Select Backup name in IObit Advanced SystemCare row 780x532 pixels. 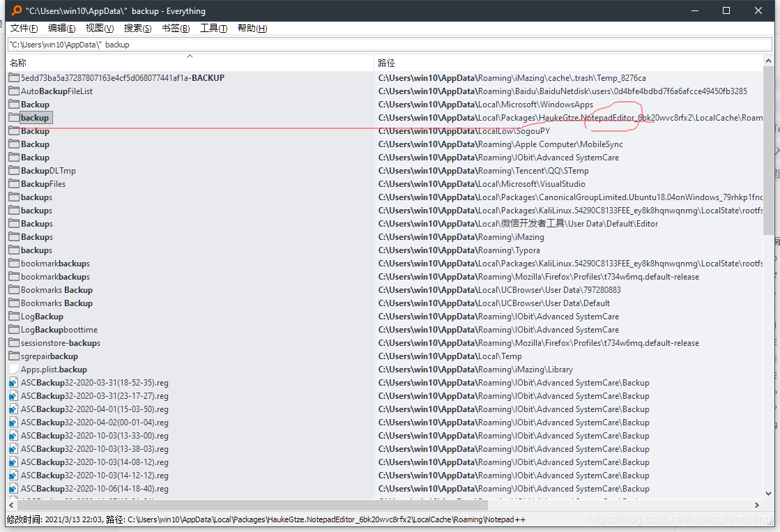pyautogui.click(x=35, y=158)
